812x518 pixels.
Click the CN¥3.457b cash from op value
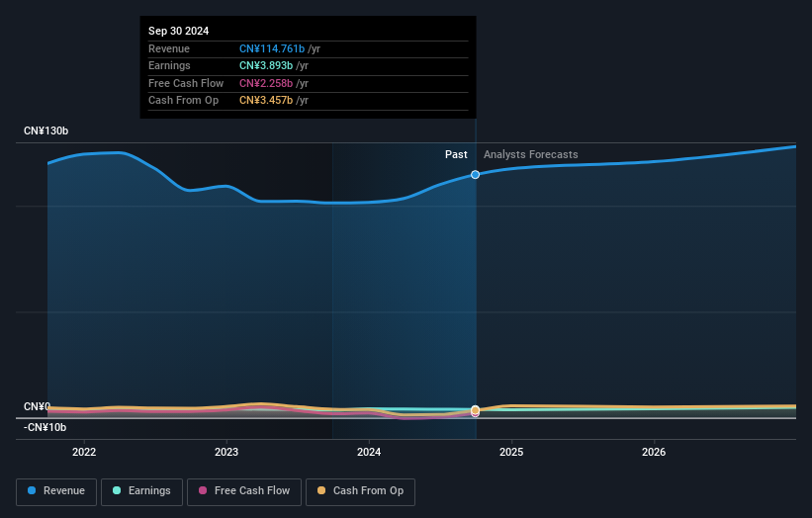click(x=266, y=101)
